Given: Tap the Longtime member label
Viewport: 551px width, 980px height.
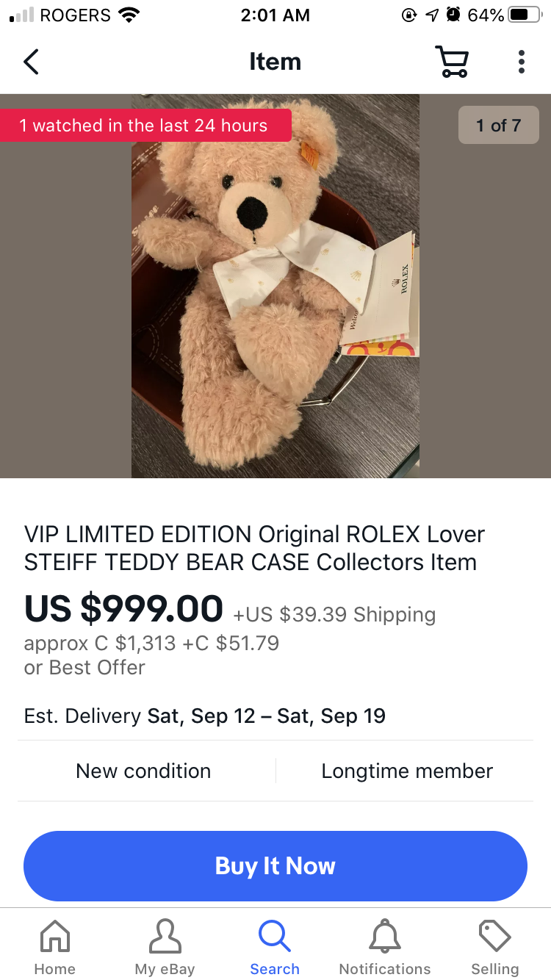Looking at the screenshot, I should point(406,771).
